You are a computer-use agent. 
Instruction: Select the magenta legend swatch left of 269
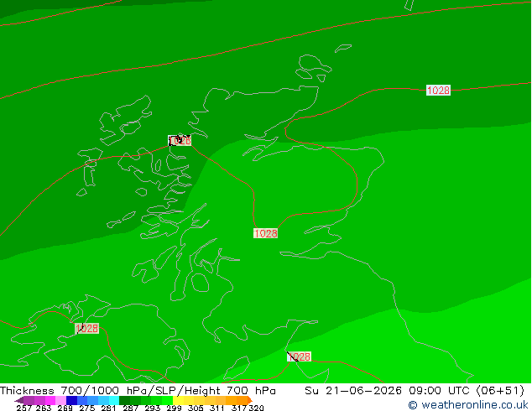coord(50,400)
